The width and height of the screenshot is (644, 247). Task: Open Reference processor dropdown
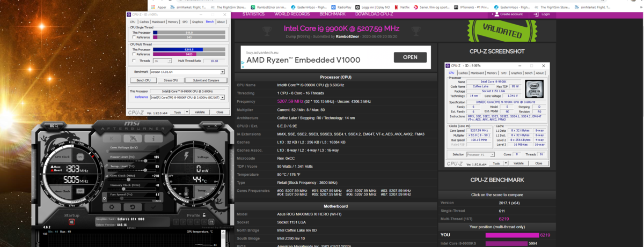point(187,97)
